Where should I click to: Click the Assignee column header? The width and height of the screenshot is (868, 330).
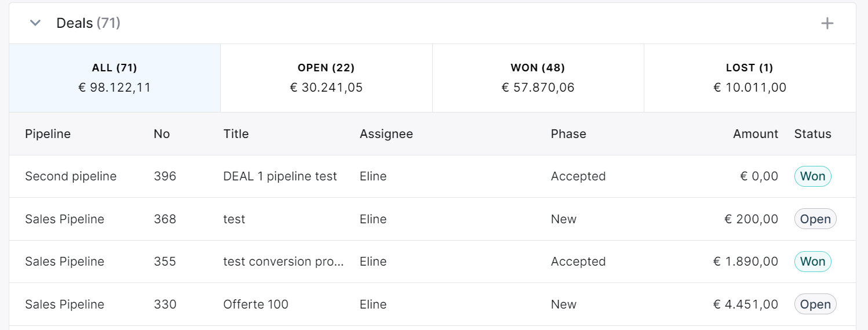pyautogui.click(x=386, y=134)
